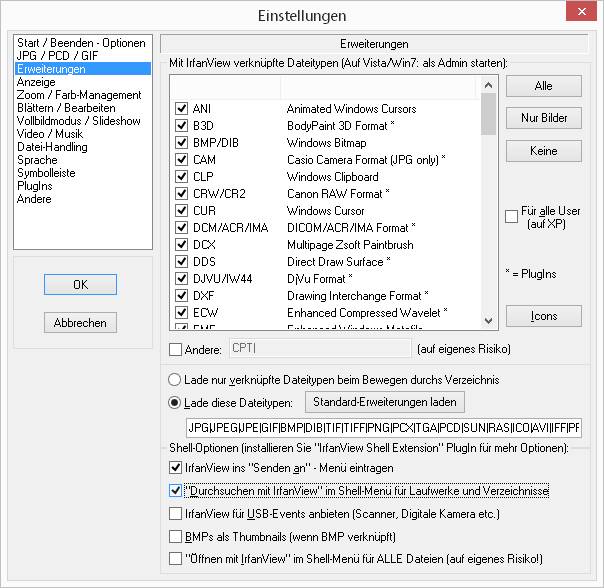Toggle the DDS file type checkbox

click(181, 262)
